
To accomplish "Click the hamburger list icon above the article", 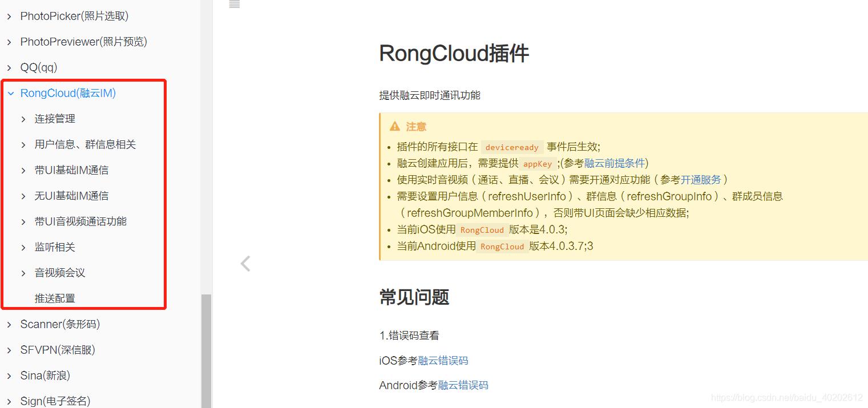I will (x=234, y=4).
